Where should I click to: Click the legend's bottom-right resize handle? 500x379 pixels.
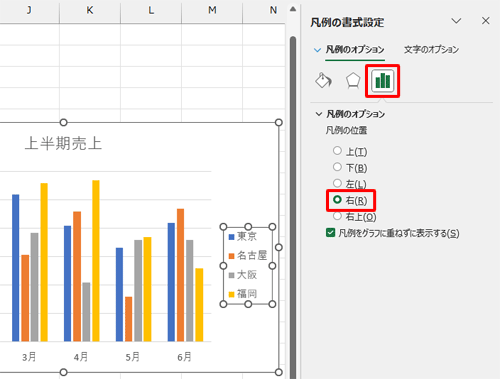pos(272,304)
